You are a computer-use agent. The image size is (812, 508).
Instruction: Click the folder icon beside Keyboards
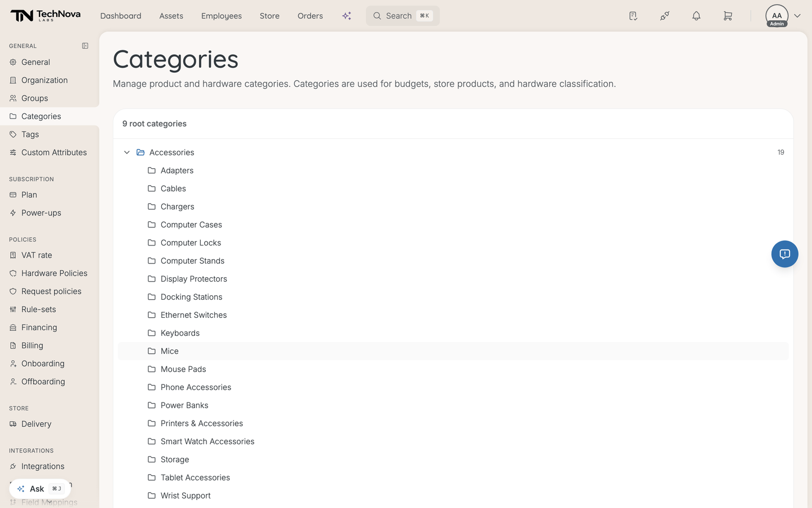point(152,333)
